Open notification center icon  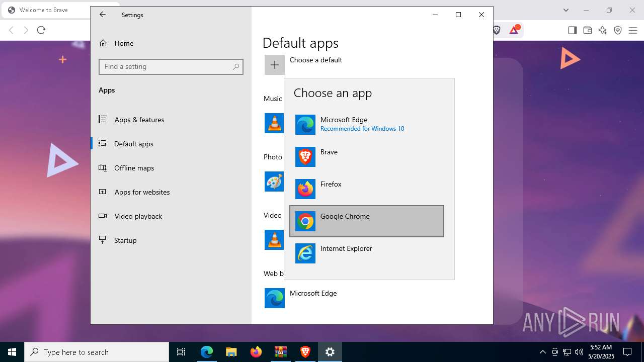click(627, 352)
